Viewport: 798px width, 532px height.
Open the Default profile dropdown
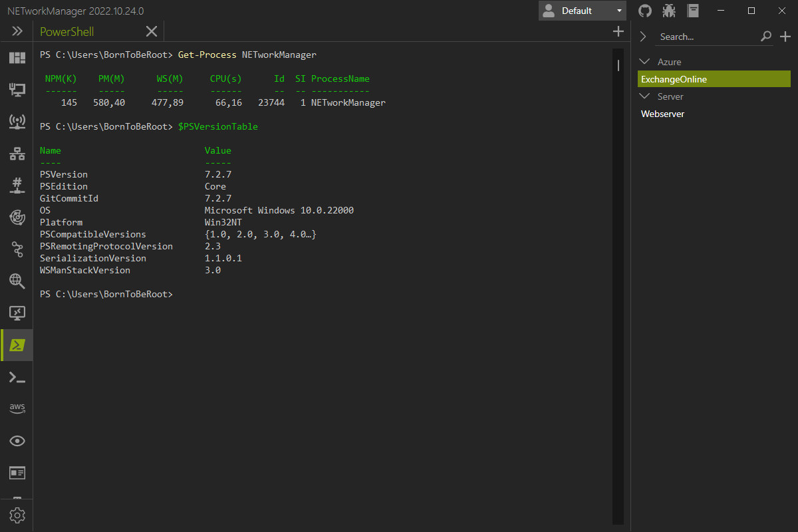(583, 11)
